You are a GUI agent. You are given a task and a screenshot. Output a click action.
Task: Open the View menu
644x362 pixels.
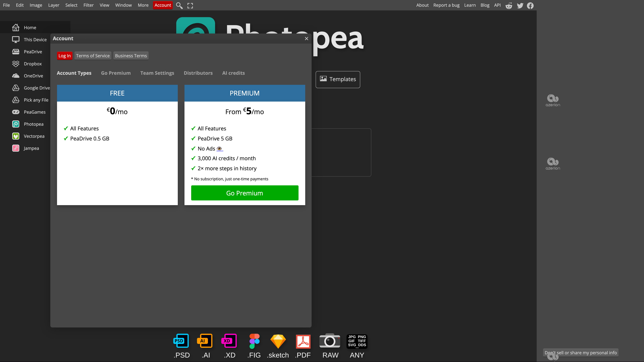[104, 5]
